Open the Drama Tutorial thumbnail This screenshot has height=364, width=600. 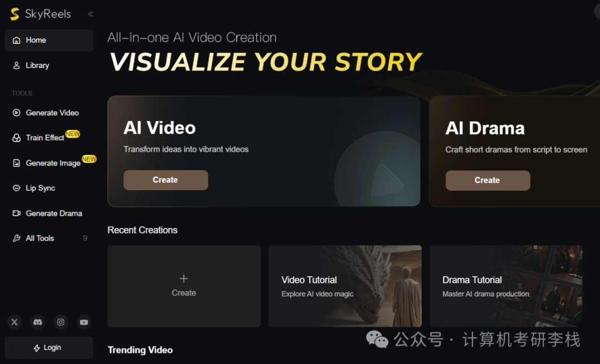[506, 286]
